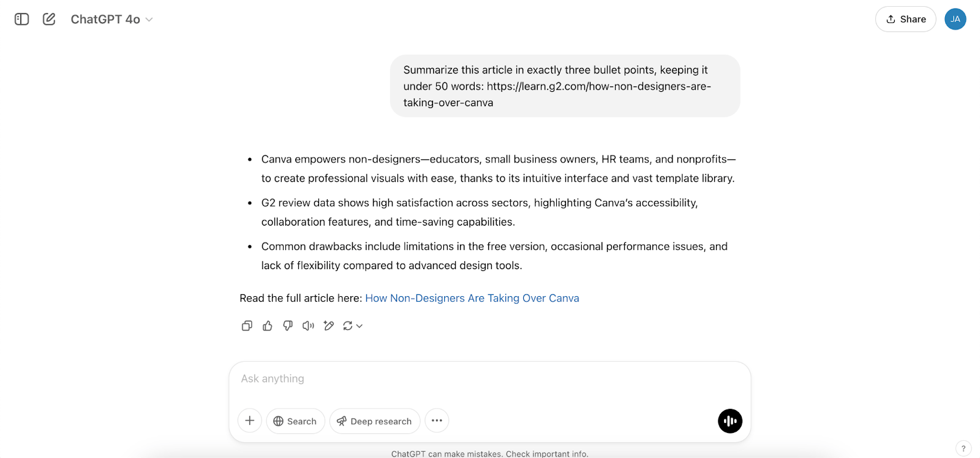This screenshot has width=980, height=458.
Task: Edit the response in canvas
Action: point(328,326)
